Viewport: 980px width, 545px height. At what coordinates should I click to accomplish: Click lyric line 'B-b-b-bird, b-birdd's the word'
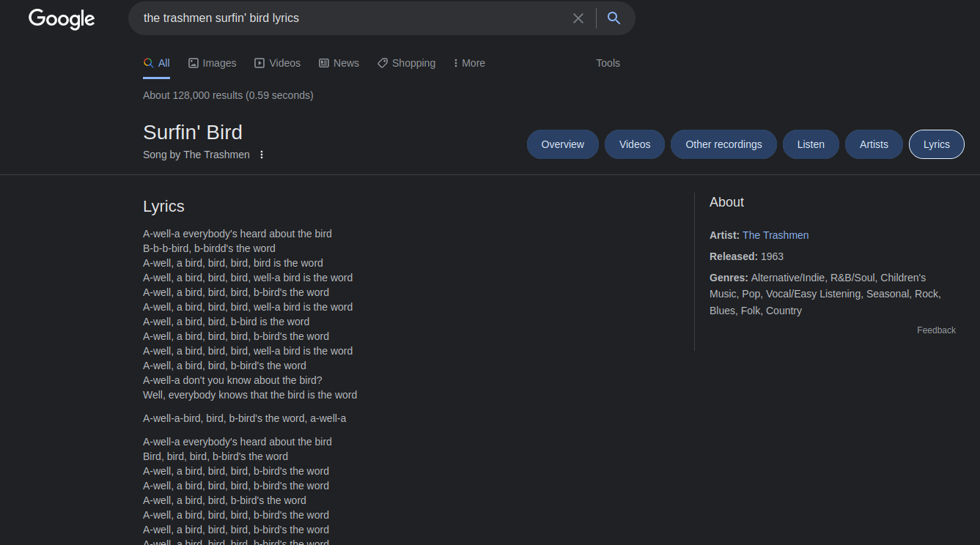pyautogui.click(x=209, y=248)
